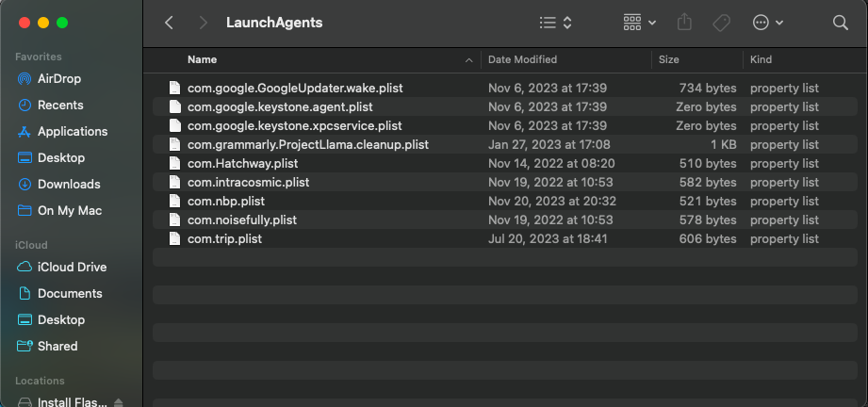Open the Search magnifier icon
Image resolution: width=868 pixels, height=407 pixels.
[x=840, y=23]
